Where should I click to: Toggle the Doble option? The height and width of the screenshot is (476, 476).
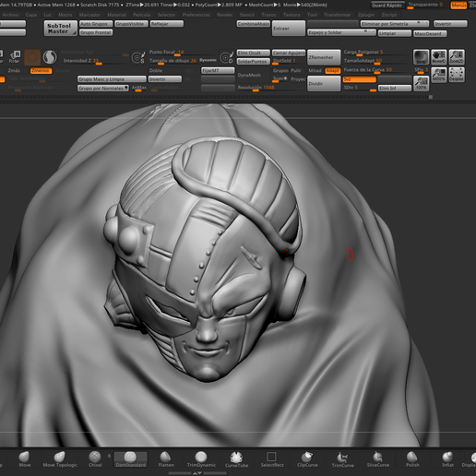(156, 71)
